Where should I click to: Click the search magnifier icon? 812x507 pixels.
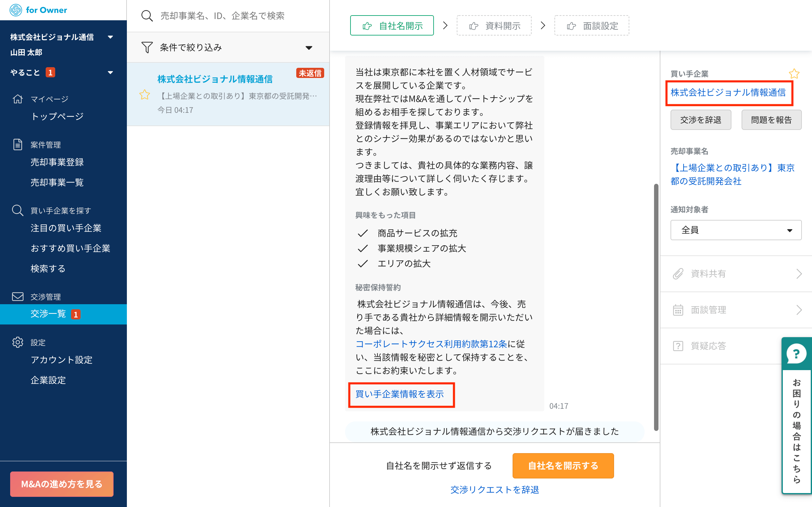[x=147, y=16]
